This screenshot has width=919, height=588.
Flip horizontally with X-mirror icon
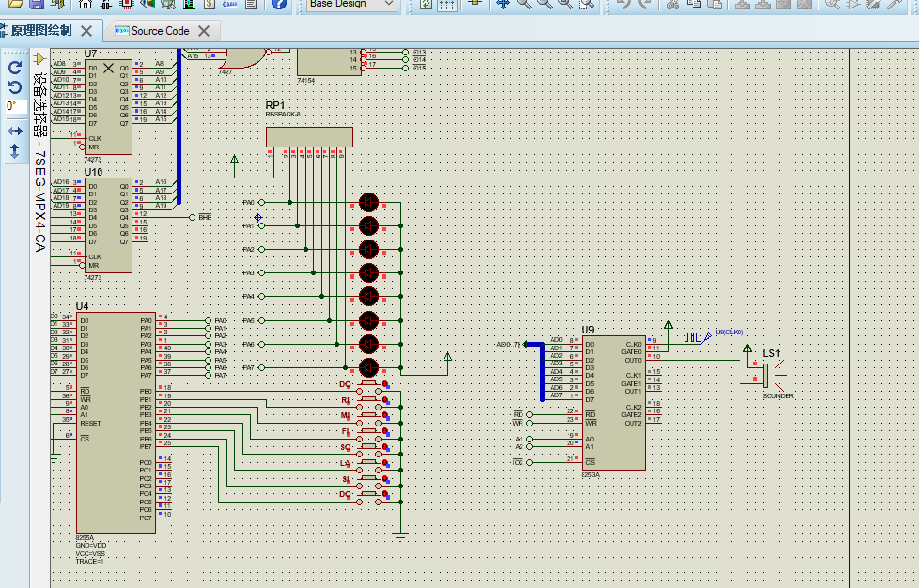click(x=15, y=131)
